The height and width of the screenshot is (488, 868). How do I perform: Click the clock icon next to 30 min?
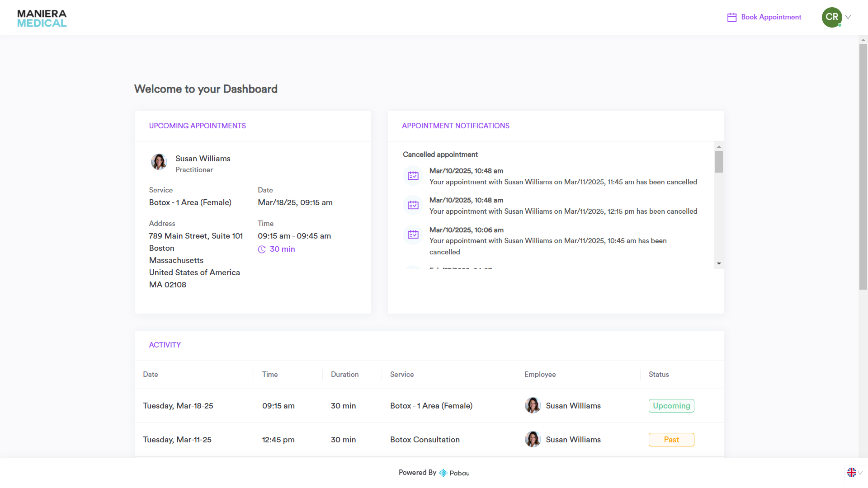pyautogui.click(x=262, y=249)
